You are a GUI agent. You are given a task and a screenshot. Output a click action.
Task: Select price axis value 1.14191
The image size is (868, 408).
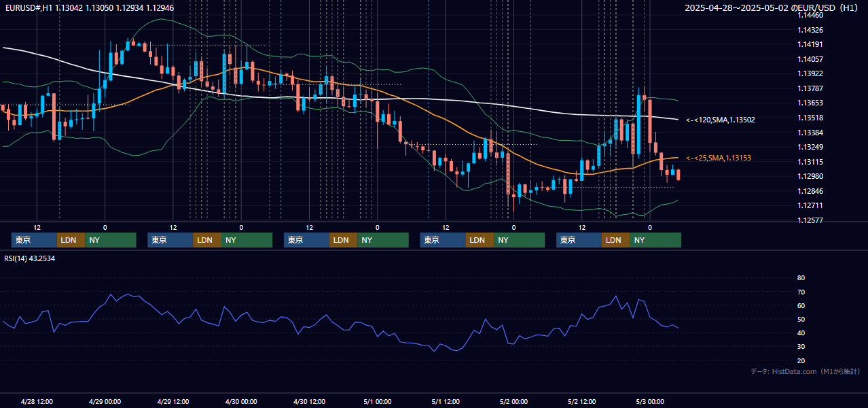coord(810,44)
